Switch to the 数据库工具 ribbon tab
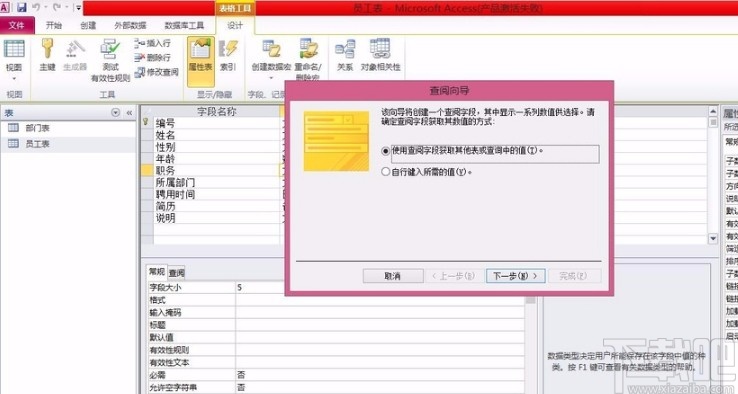 click(184, 25)
